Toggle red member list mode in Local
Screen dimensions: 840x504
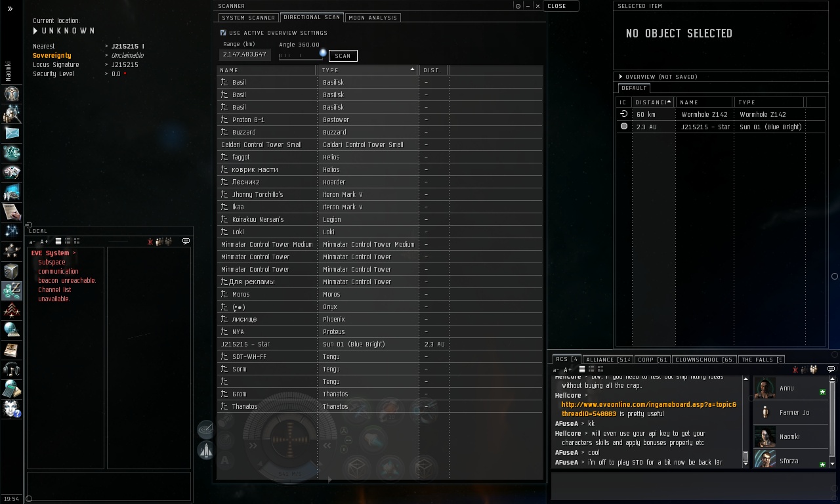click(150, 241)
